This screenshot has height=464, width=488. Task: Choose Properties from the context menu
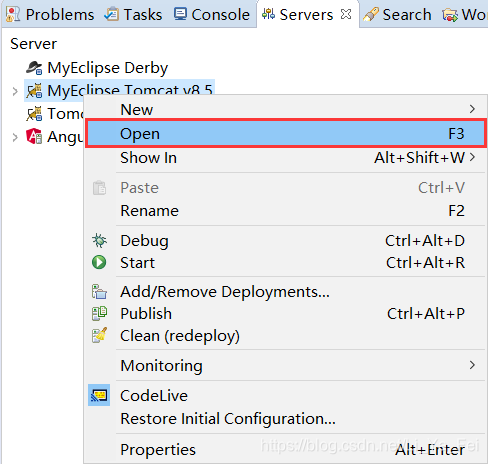coord(285,449)
